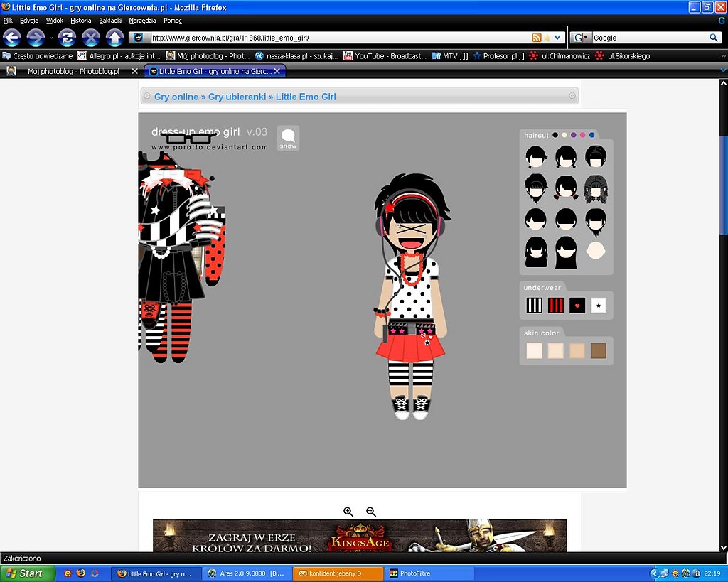Open the Start menu
The height and width of the screenshot is (582, 728).
point(27,573)
